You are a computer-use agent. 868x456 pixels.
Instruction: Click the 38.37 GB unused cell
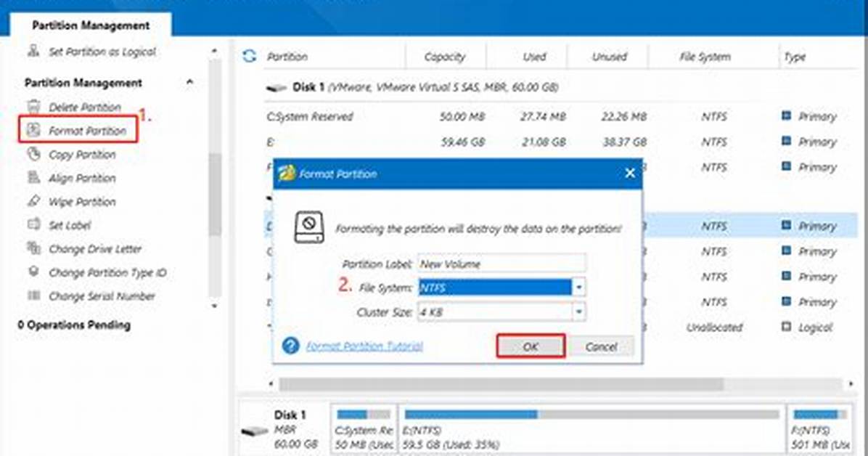coord(624,142)
